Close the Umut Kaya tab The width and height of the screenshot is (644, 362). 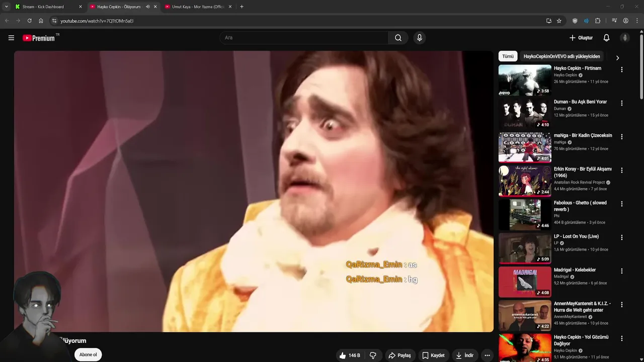(x=230, y=7)
